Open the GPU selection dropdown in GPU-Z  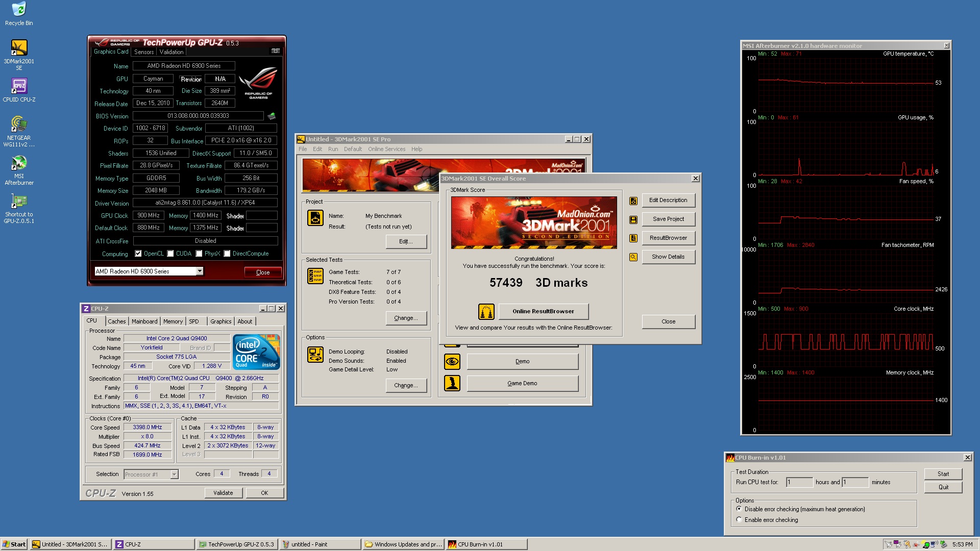tap(200, 271)
